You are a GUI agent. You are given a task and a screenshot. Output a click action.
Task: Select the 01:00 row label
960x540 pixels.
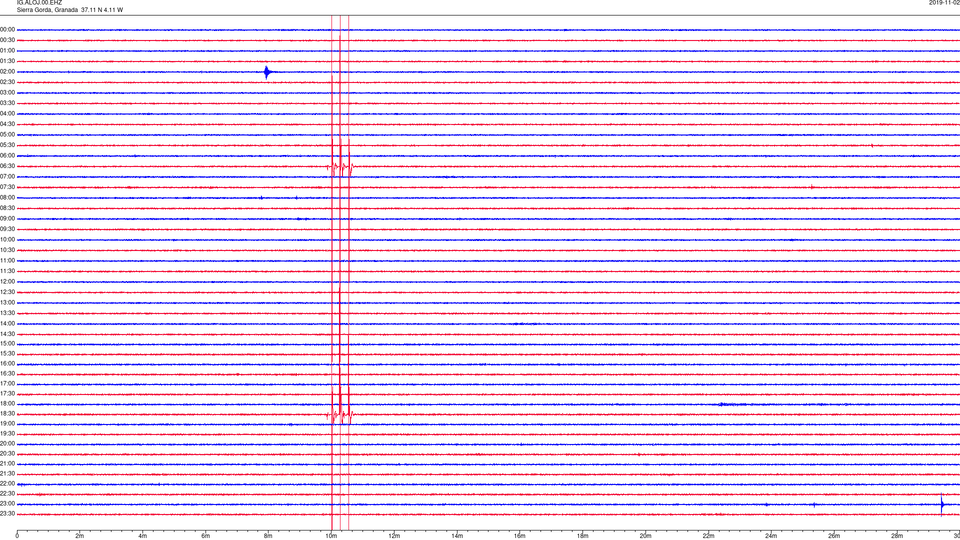point(7,50)
